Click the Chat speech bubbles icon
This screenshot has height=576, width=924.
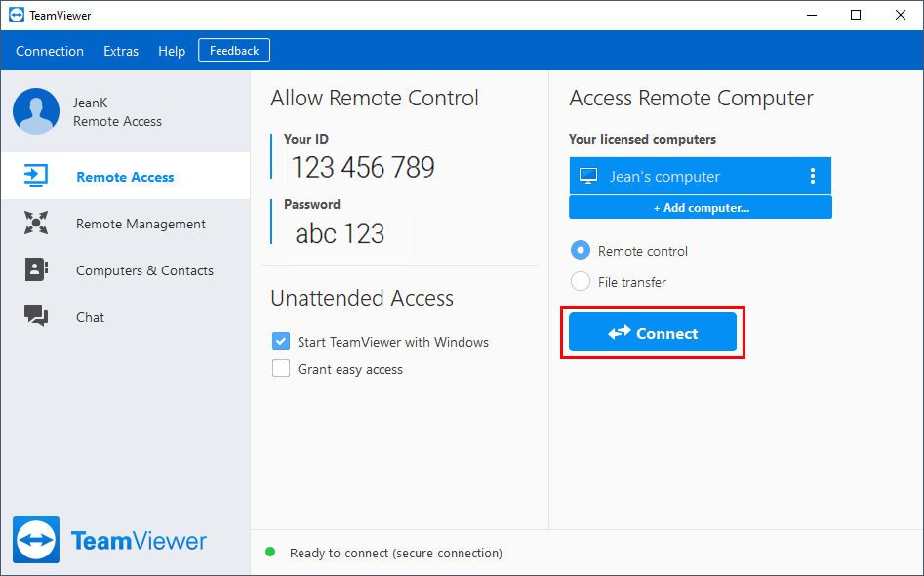click(36, 316)
